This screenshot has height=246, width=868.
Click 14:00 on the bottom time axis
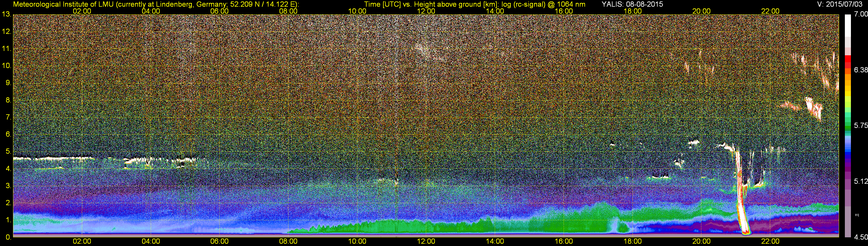point(495,241)
